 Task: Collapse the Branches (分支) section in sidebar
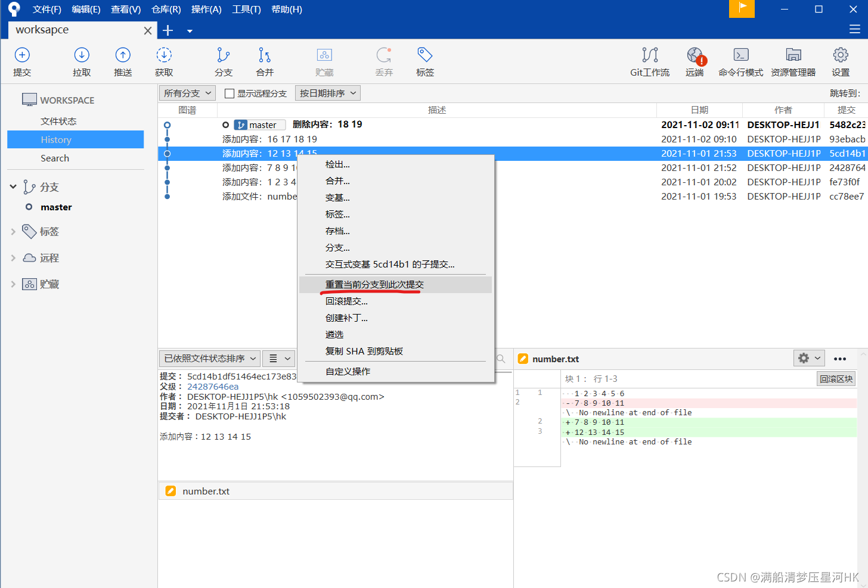13,186
